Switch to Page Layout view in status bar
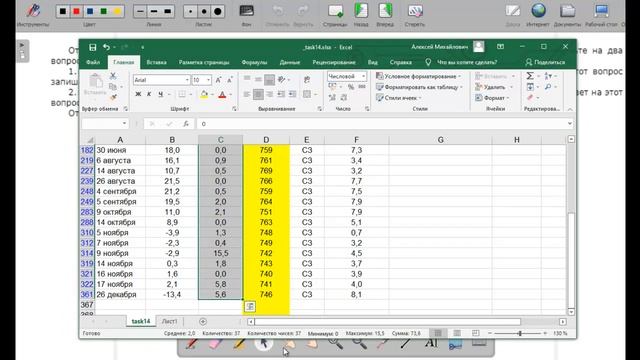The height and width of the screenshot is (360, 640). pos(457,333)
